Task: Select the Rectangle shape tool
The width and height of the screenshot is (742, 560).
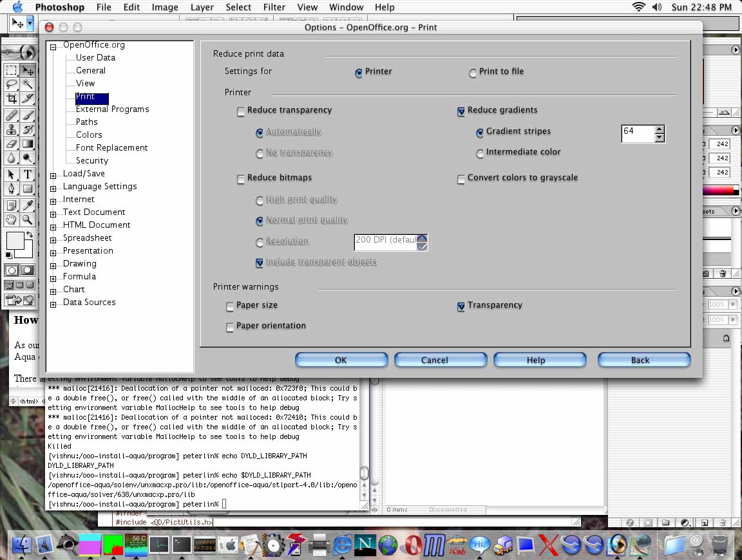Action: pos(28,189)
